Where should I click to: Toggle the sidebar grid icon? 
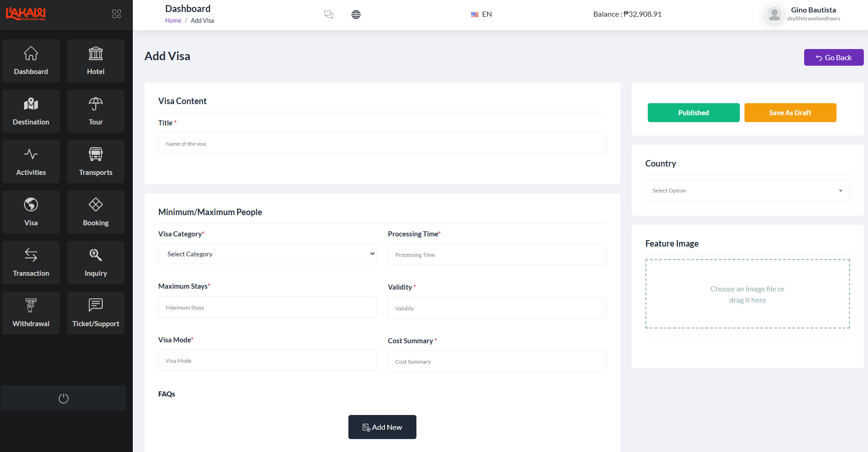[117, 14]
